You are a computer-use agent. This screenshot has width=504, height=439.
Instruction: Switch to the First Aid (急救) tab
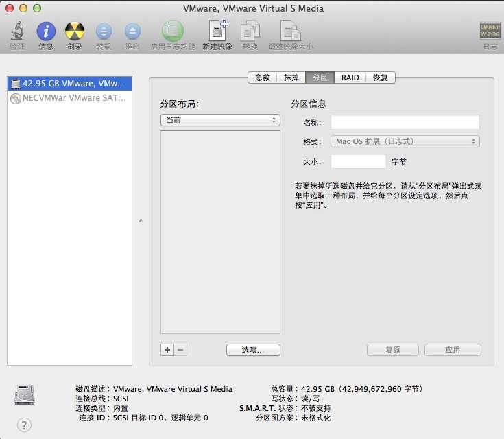tap(263, 78)
